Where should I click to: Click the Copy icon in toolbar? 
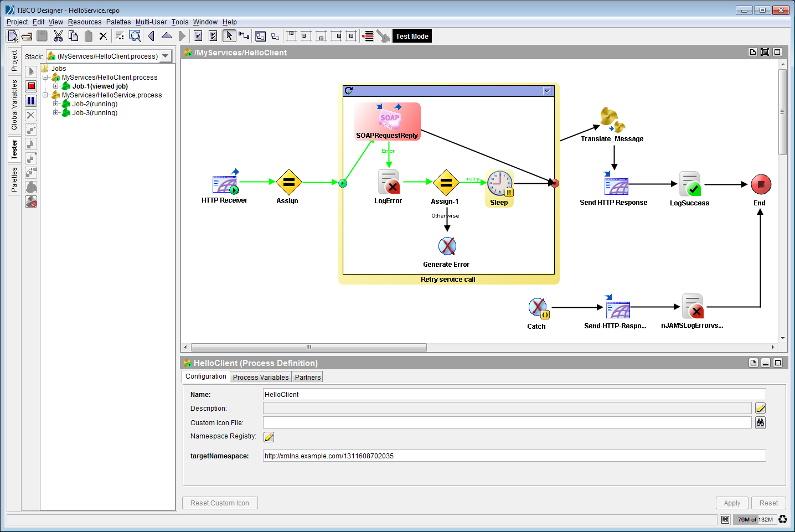tap(73, 36)
